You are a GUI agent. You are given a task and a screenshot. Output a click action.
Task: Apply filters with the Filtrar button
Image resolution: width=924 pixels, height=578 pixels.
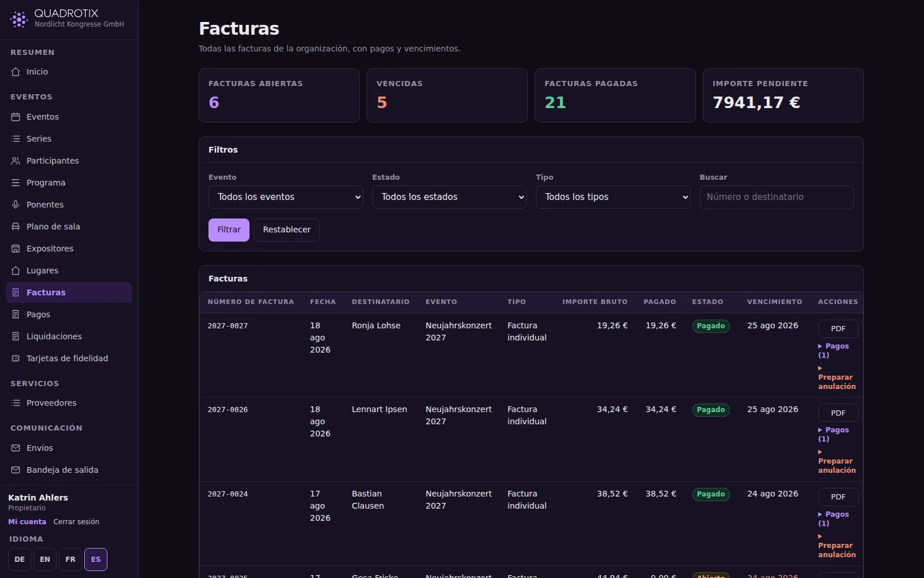pyautogui.click(x=229, y=230)
